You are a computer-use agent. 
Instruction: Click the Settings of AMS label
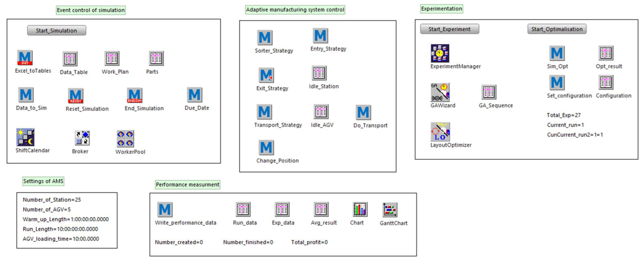pos(43,181)
